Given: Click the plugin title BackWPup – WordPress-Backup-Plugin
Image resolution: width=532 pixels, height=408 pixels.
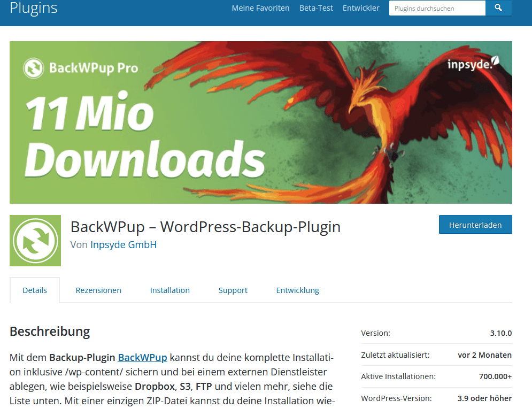Looking at the screenshot, I should pyautogui.click(x=206, y=227).
